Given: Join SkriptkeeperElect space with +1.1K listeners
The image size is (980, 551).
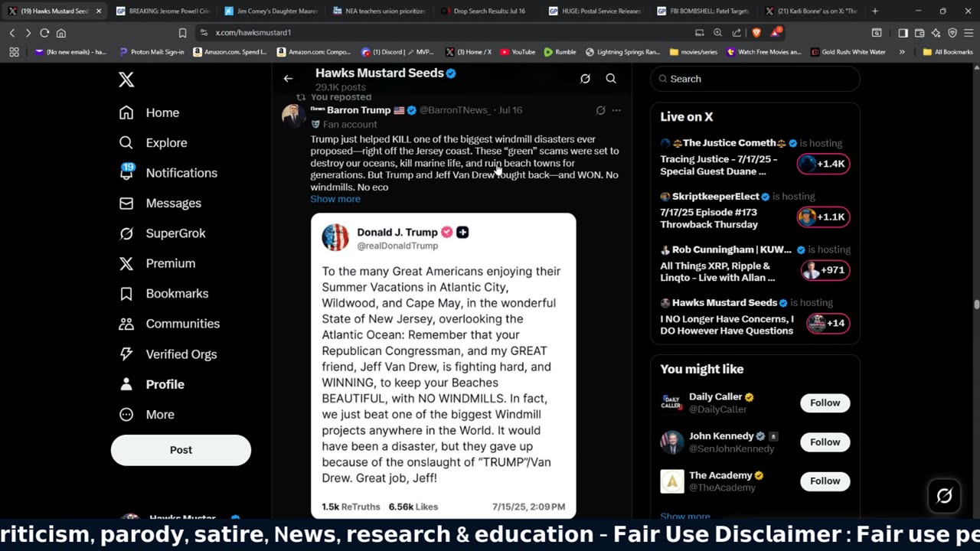Looking at the screenshot, I should 823,217.
